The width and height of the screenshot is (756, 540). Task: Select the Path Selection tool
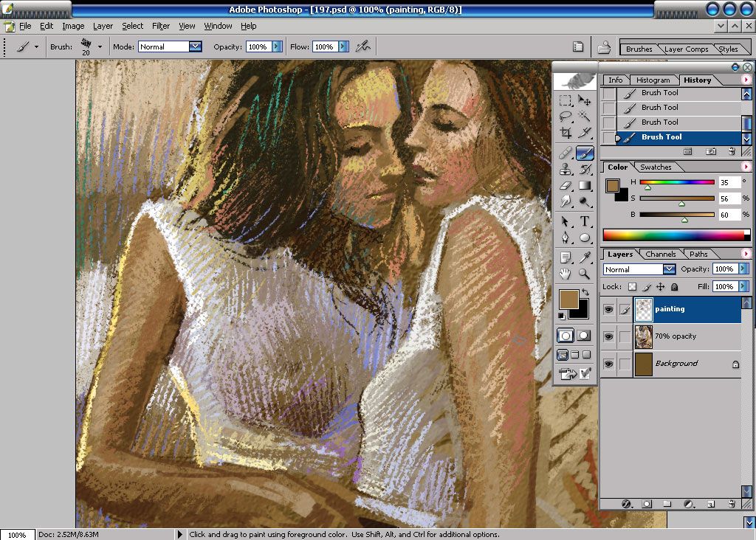click(566, 221)
